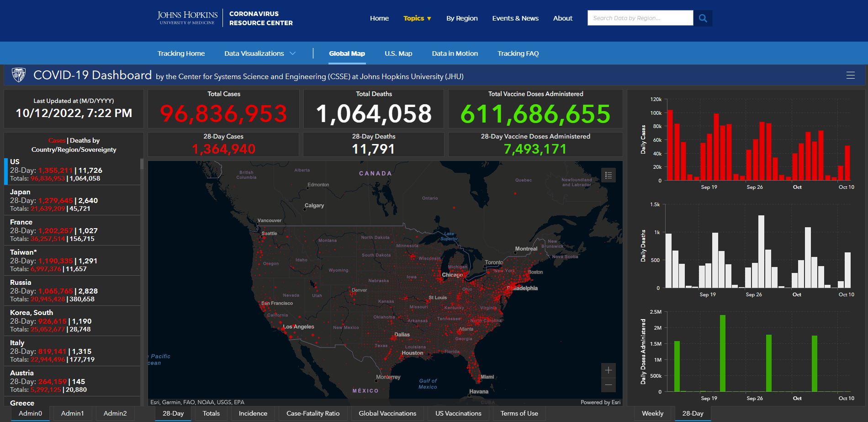868x422 pixels.
Task: Select the 28-Day charts tab next to Weekly
Action: pos(693,413)
